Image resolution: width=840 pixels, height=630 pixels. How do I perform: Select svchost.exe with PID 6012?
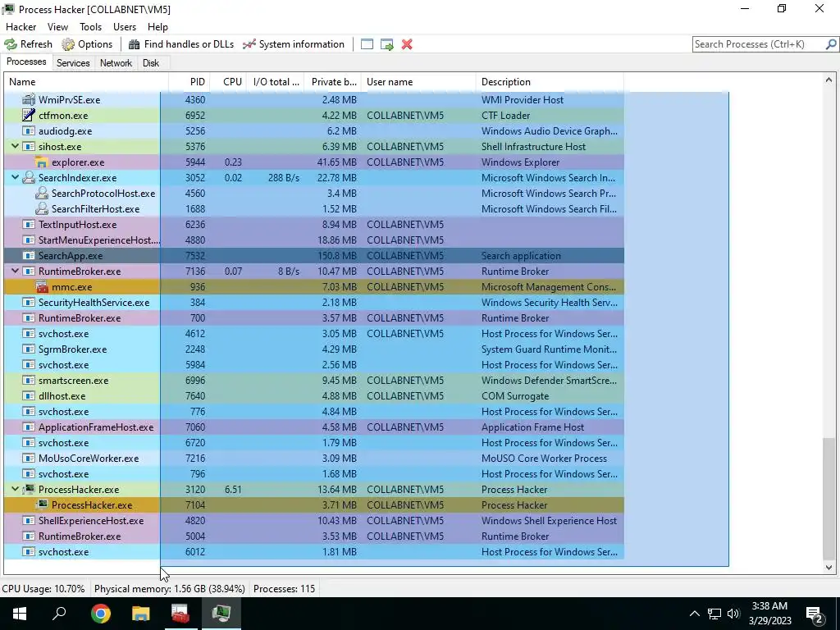click(x=314, y=552)
